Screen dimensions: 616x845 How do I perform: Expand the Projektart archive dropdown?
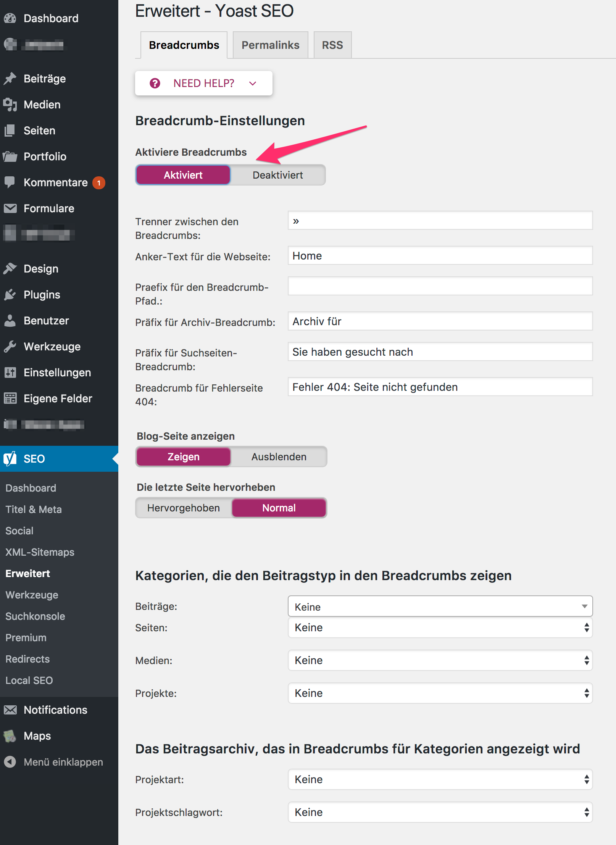(x=440, y=779)
